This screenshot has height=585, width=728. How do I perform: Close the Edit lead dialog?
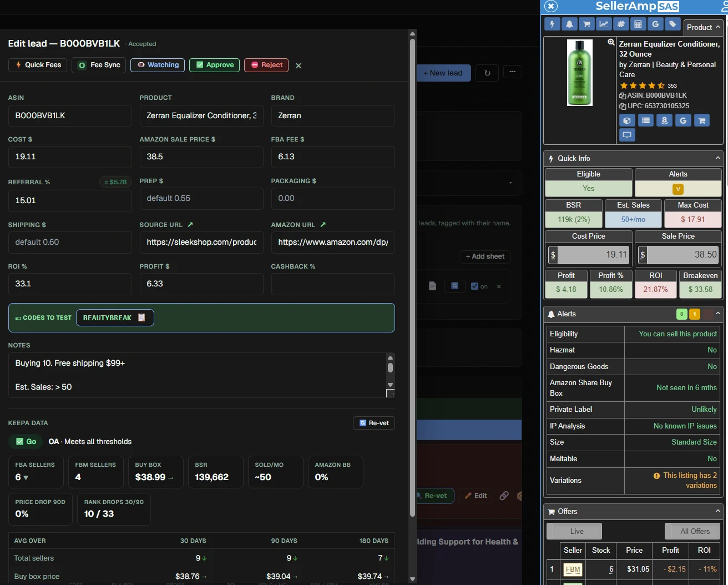(x=299, y=65)
